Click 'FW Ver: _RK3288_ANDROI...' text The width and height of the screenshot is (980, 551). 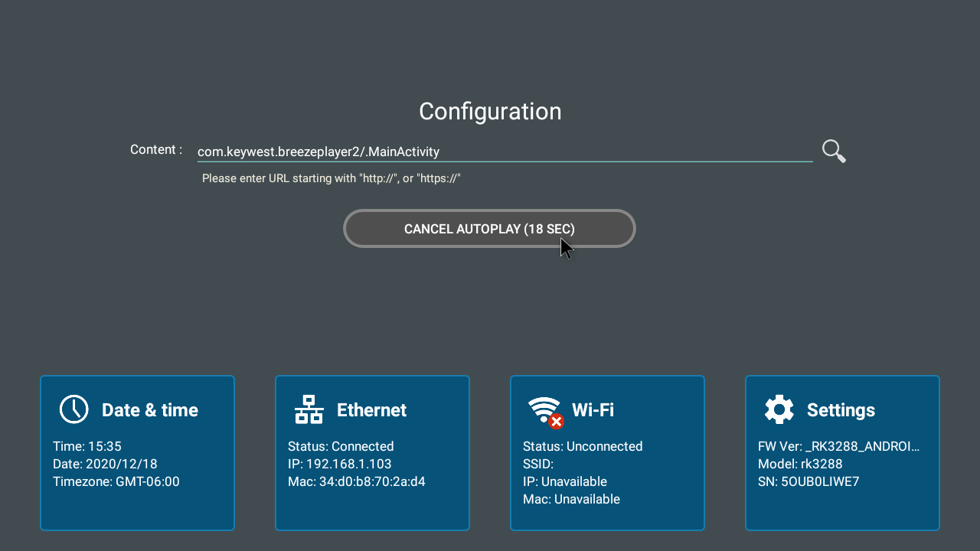pyautogui.click(x=839, y=446)
